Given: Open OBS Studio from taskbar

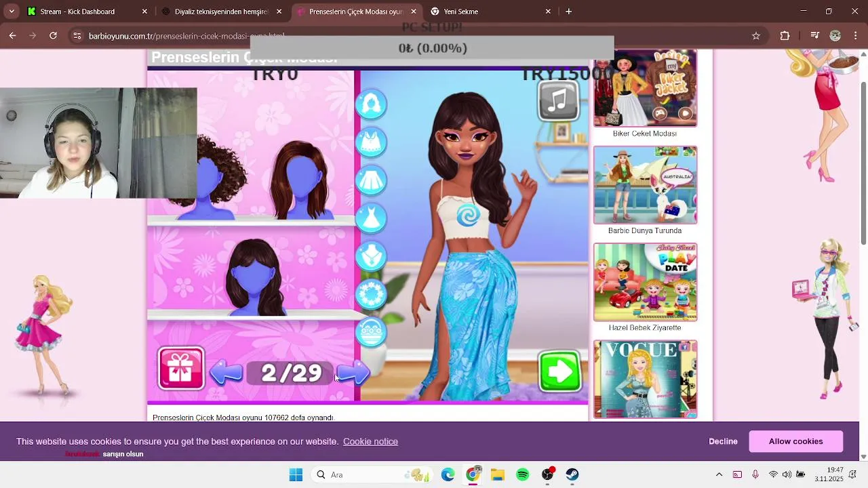Looking at the screenshot, I should 547,474.
